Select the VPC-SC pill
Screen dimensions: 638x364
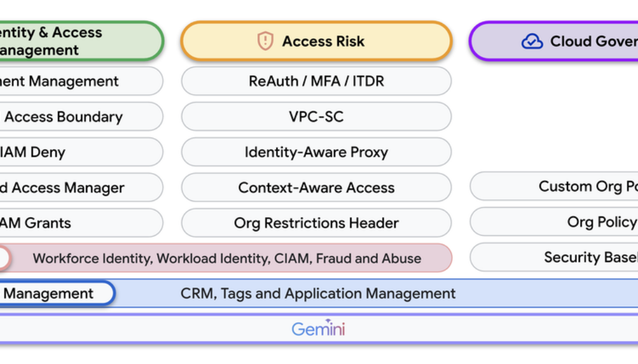[x=316, y=117]
